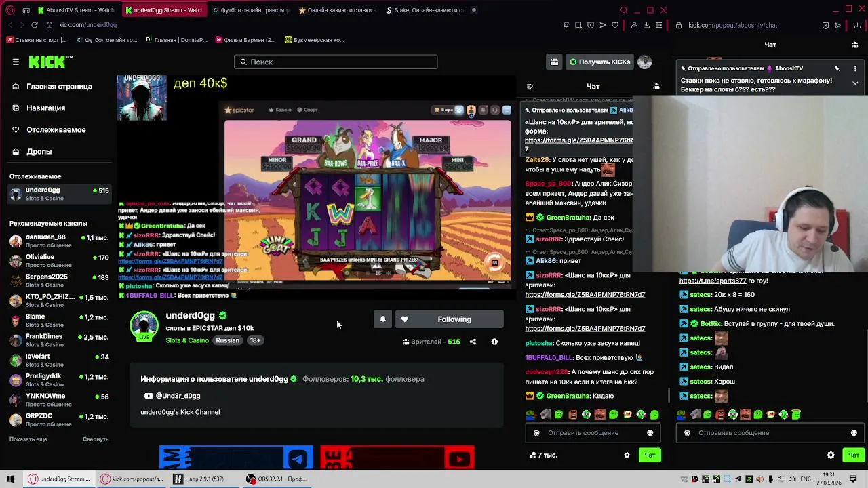This screenshot has width=868, height=488.
Task: Go back in the browser
Action: [9, 25]
